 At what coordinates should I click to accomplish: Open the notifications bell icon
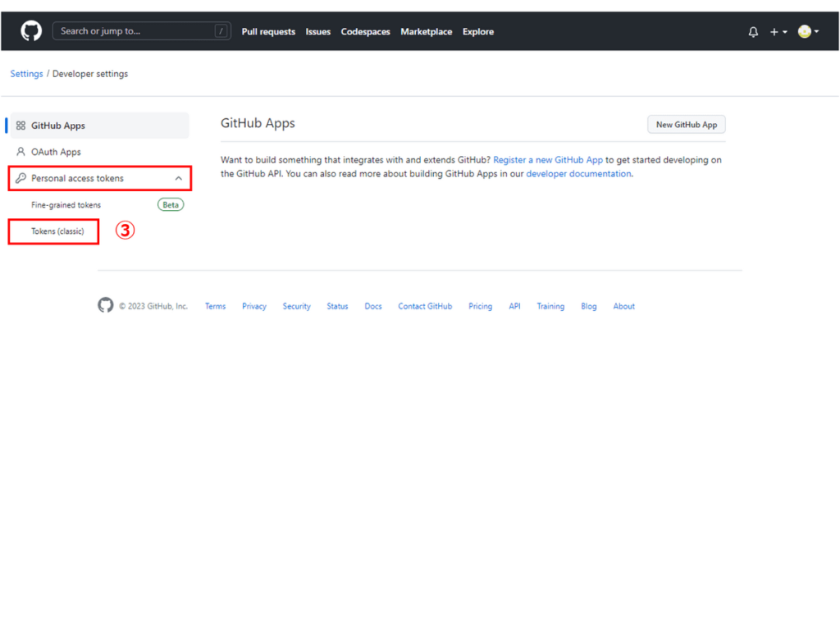753,32
